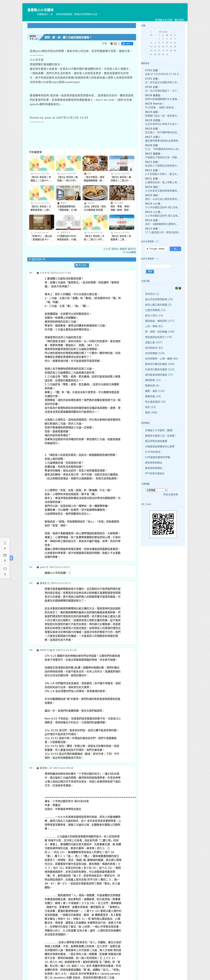Click E-mail轉寄 link
This screenshot has width=210, height=980.
click(x=130, y=252)
